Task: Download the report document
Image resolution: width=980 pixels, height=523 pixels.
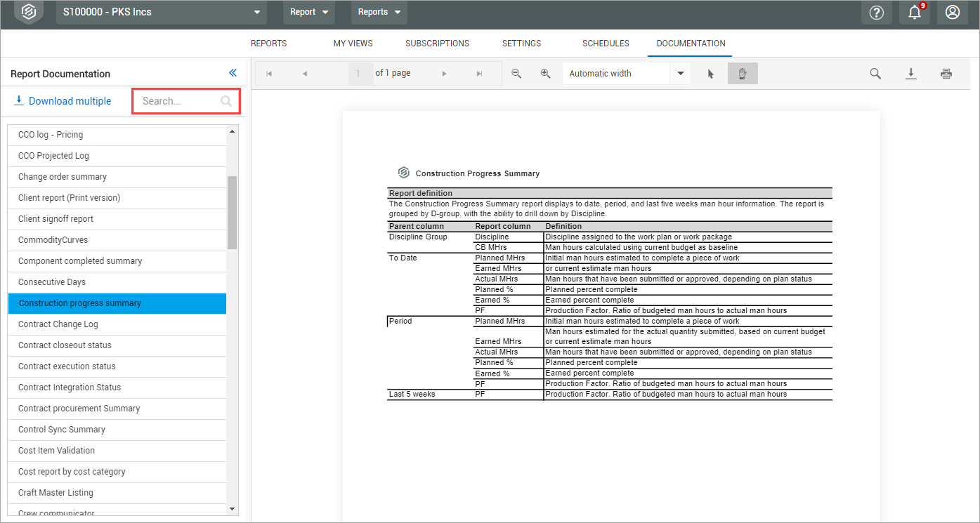Action: point(910,74)
